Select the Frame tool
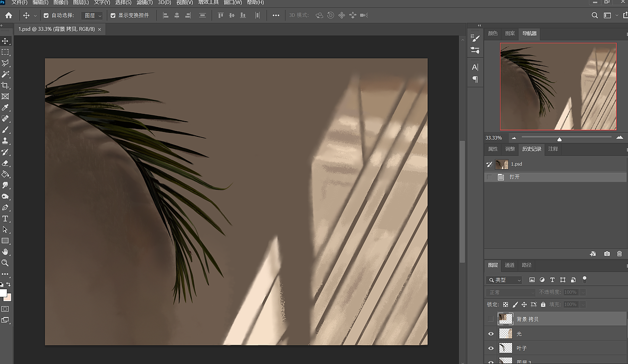This screenshot has height=364, width=628. coord(5,97)
